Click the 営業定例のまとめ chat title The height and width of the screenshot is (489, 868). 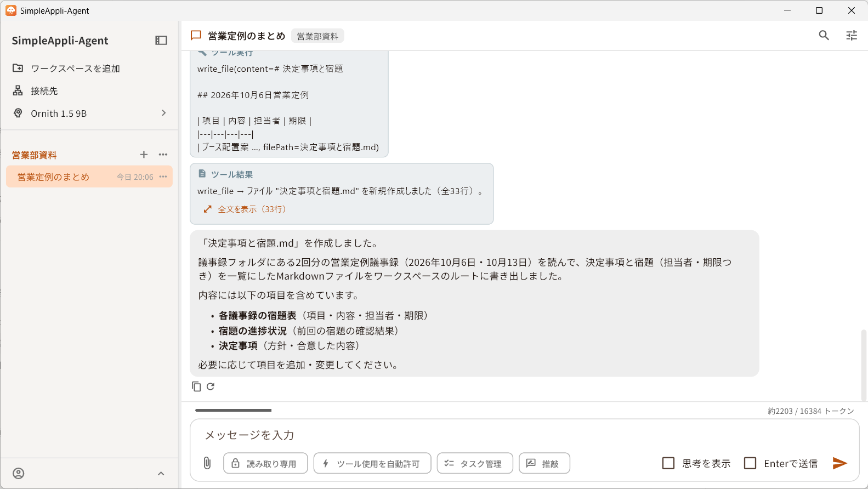pyautogui.click(x=246, y=36)
